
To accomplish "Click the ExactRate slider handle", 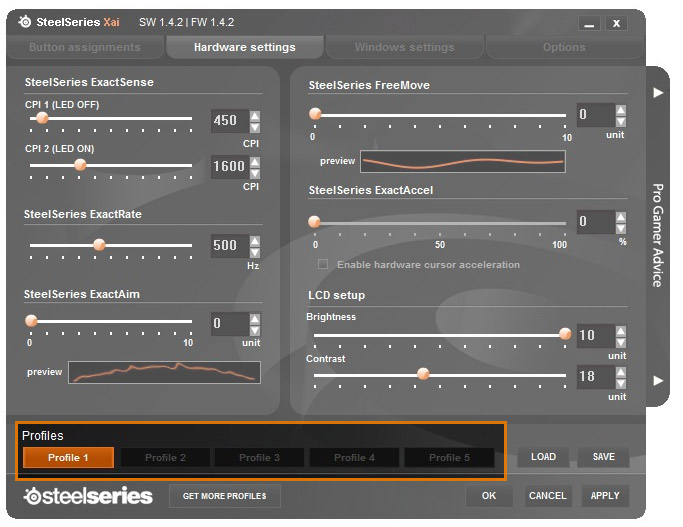I will coord(99,244).
